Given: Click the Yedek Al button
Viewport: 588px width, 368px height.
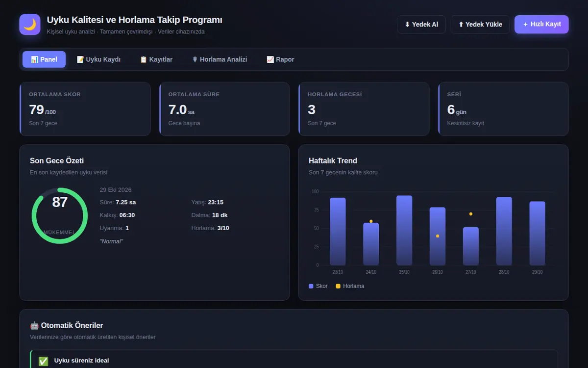Looking at the screenshot, I should (x=421, y=25).
